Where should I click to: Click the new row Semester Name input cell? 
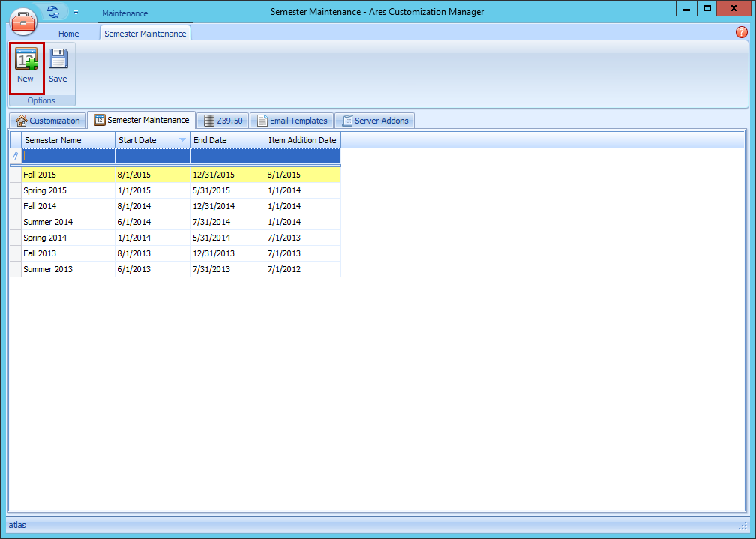(68, 156)
